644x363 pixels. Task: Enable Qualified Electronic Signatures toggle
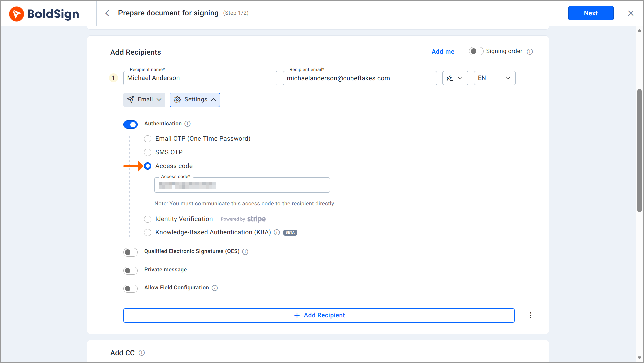[x=130, y=252]
